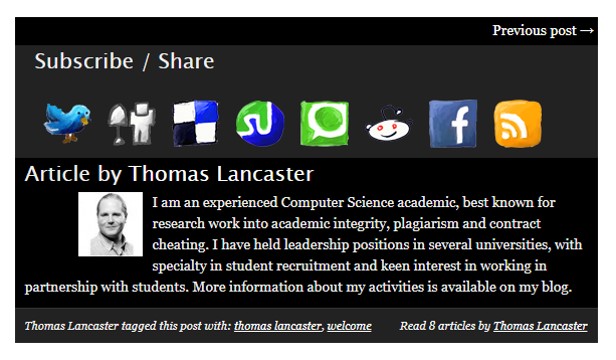Bookmark with the Delicious checkered icon
Image resolution: width=616 pixels, height=360 pixels.
(196, 123)
